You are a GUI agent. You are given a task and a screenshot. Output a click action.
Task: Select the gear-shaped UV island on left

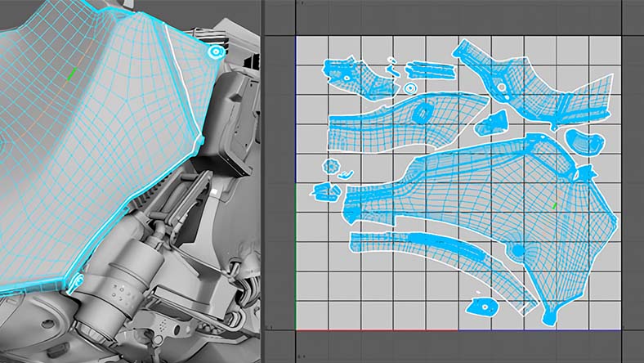[331, 167]
